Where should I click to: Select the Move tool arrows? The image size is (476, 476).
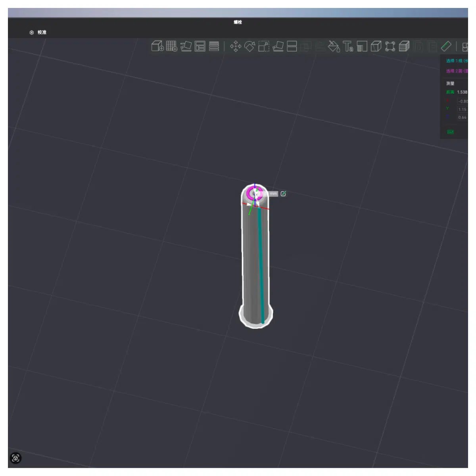pos(236,46)
